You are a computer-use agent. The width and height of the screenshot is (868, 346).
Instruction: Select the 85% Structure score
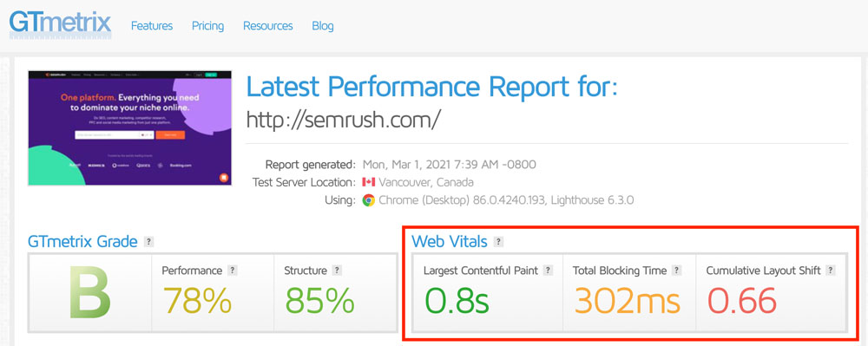320,301
